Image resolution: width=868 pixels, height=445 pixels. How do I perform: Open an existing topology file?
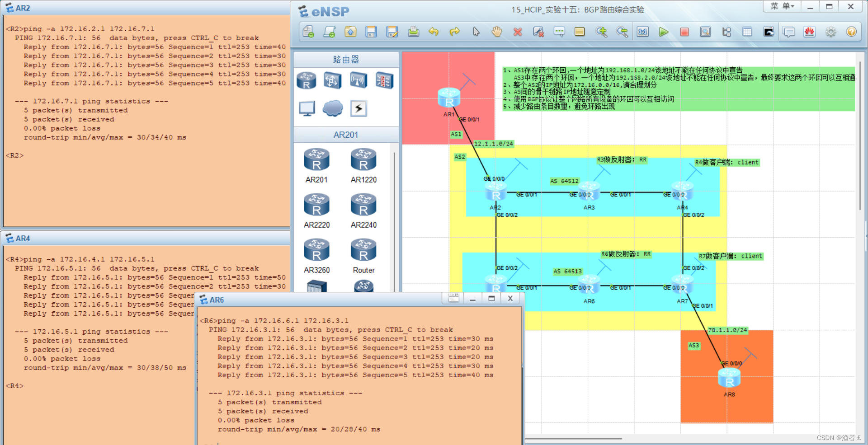[350, 32]
